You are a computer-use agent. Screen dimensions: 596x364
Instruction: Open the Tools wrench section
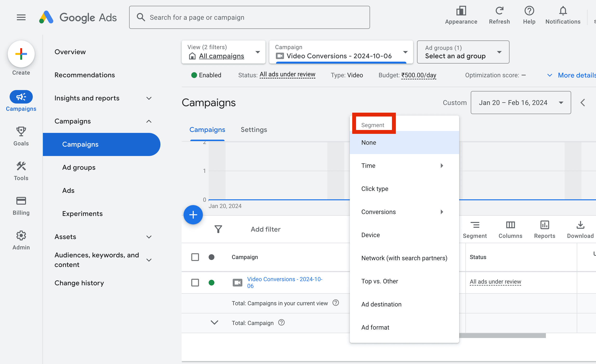[x=21, y=167]
